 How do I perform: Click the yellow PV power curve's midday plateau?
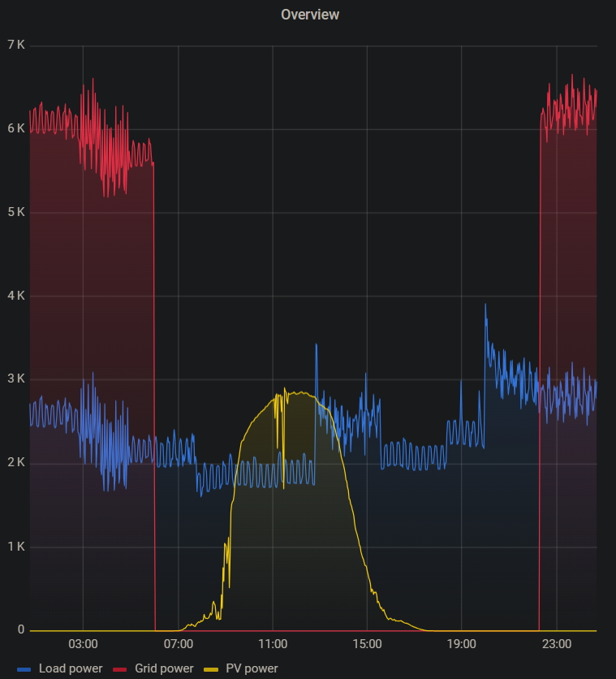point(300,393)
